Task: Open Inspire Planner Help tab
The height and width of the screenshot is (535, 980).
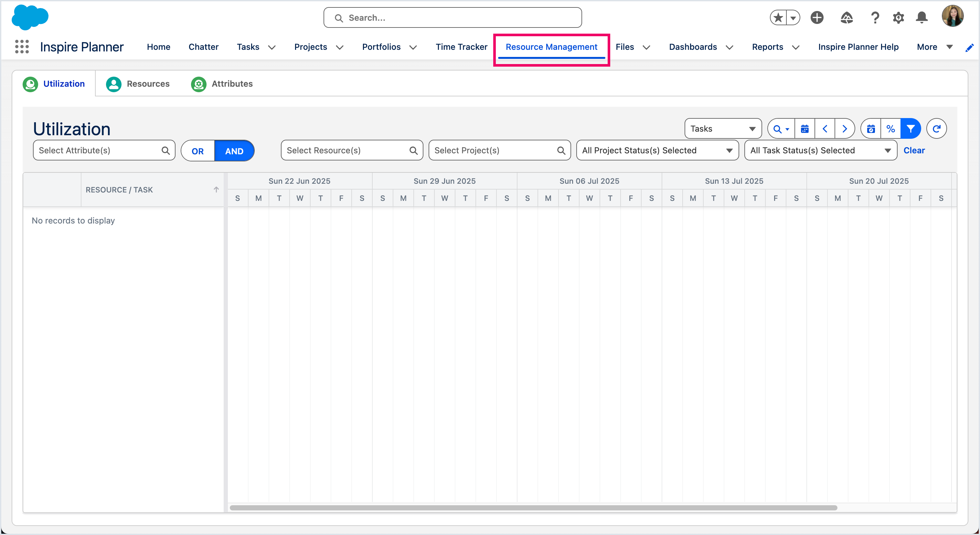Action: [x=858, y=47]
